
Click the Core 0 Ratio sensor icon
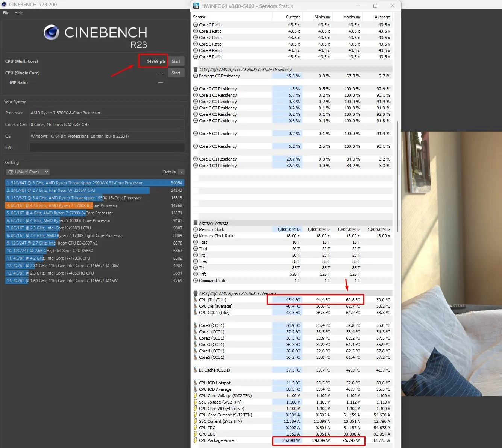(196, 25)
